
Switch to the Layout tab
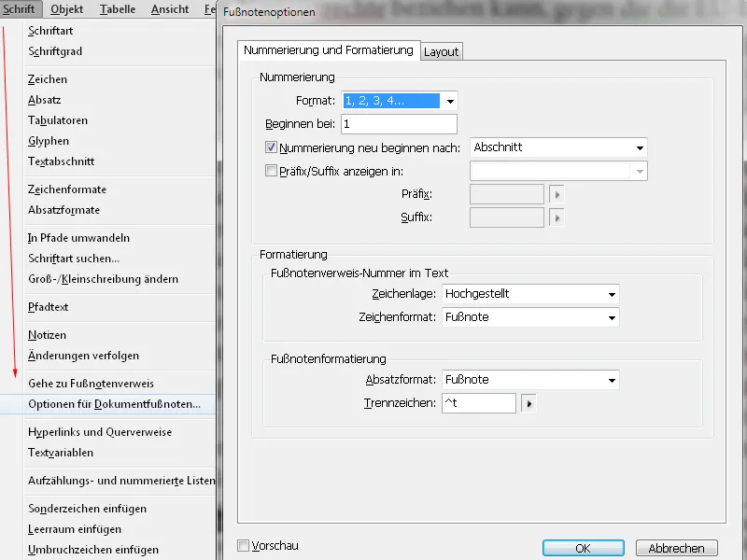(441, 51)
